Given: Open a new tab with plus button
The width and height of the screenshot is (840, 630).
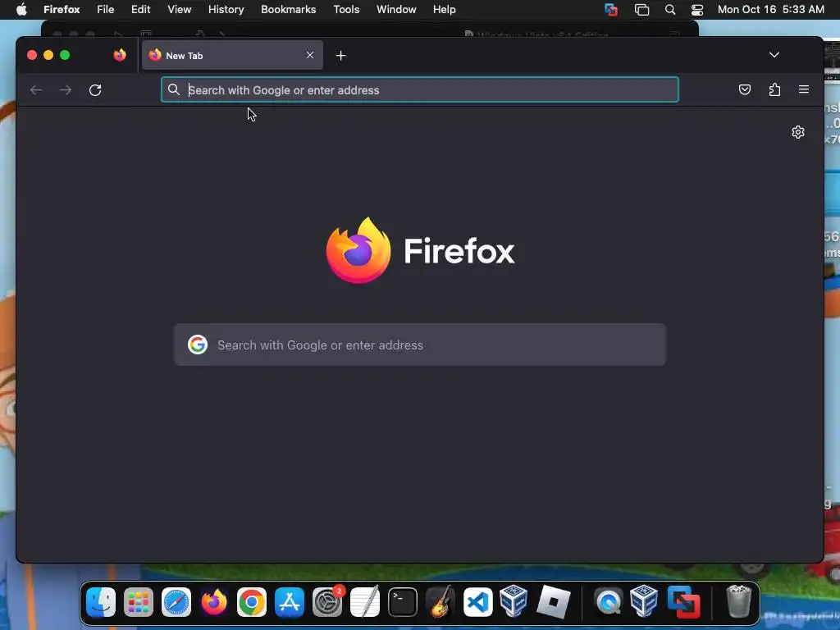Looking at the screenshot, I should click(x=340, y=55).
